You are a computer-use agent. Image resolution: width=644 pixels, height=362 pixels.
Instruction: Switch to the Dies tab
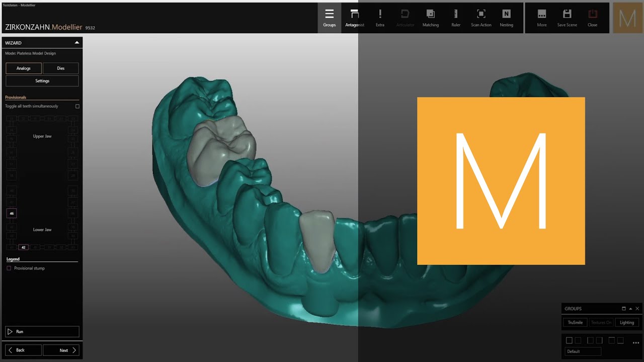(x=61, y=68)
